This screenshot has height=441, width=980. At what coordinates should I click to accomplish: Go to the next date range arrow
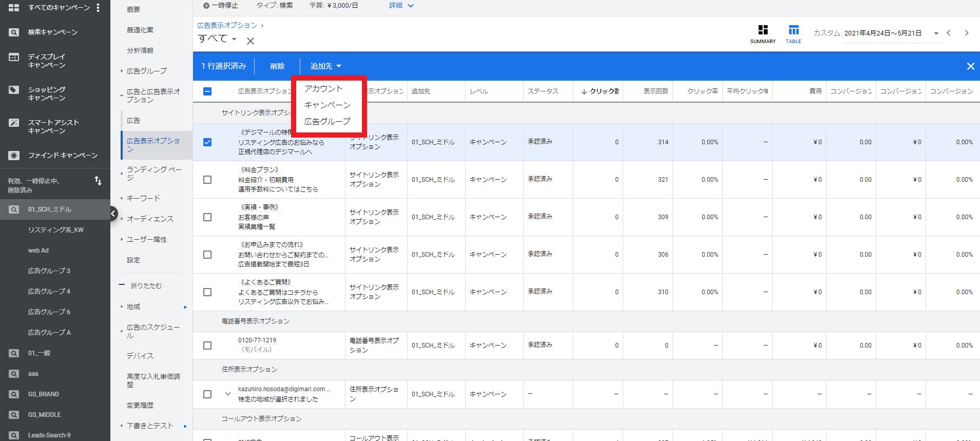pyautogui.click(x=967, y=33)
